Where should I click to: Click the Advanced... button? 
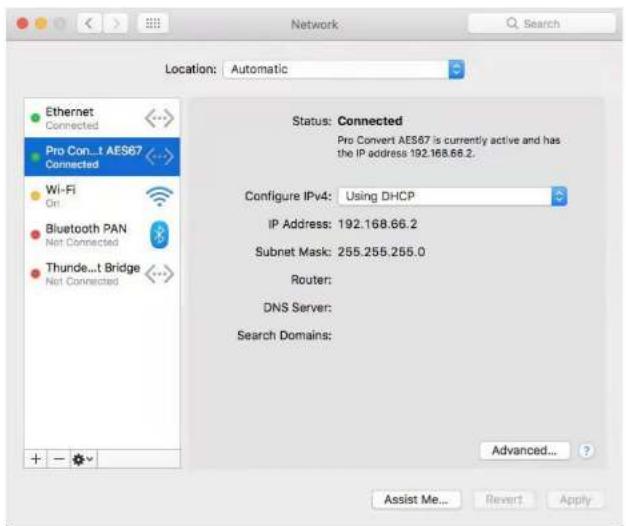pyautogui.click(x=524, y=451)
